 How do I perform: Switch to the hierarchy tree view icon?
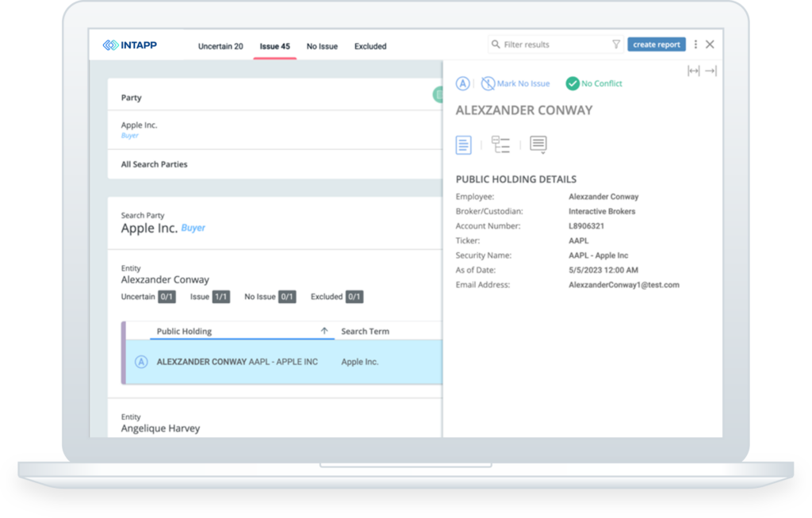click(x=501, y=144)
